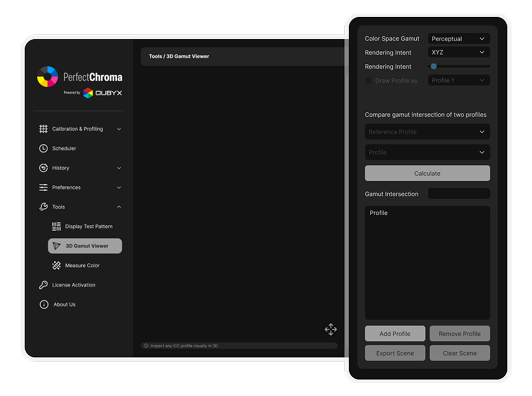Image resolution: width=532 pixels, height=396 pixels.
Task: Select the Display Test Pattern icon
Action: (56, 226)
